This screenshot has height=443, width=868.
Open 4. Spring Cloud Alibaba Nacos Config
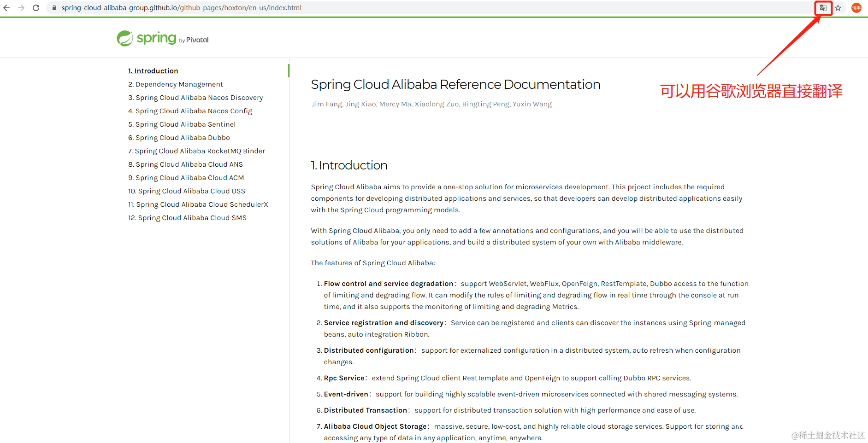[x=190, y=111]
